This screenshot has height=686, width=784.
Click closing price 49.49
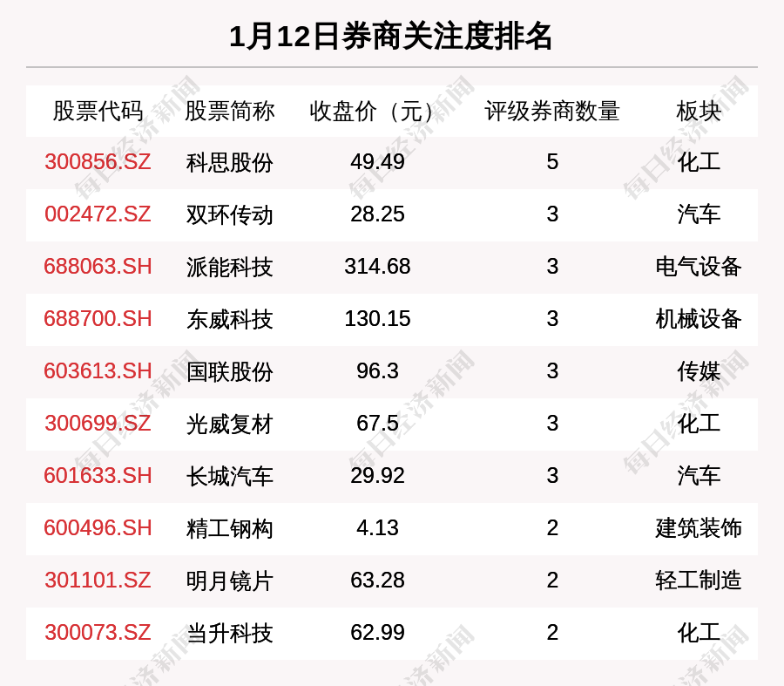(377, 161)
